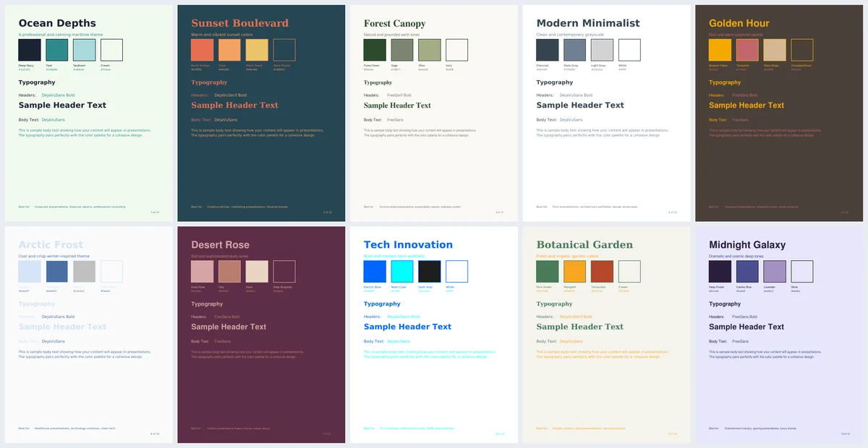Viewport: 868px width, 448px height.
Task: Click "Sample Header Text" in the Ocean Depths card
Action: 62,105
